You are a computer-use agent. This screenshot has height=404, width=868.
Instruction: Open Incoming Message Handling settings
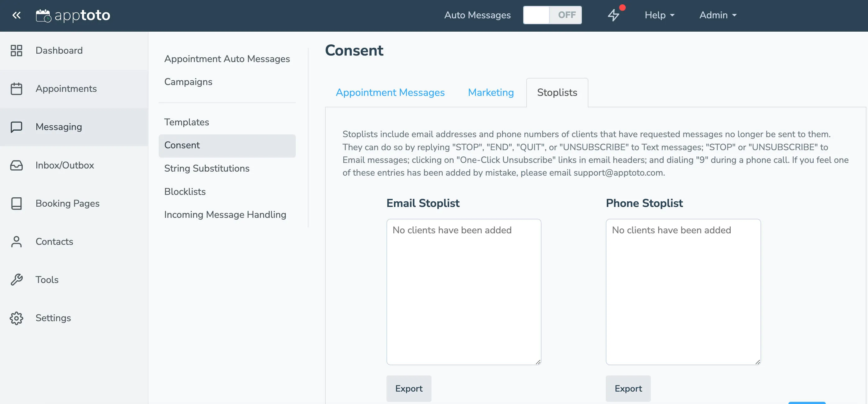[225, 214]
